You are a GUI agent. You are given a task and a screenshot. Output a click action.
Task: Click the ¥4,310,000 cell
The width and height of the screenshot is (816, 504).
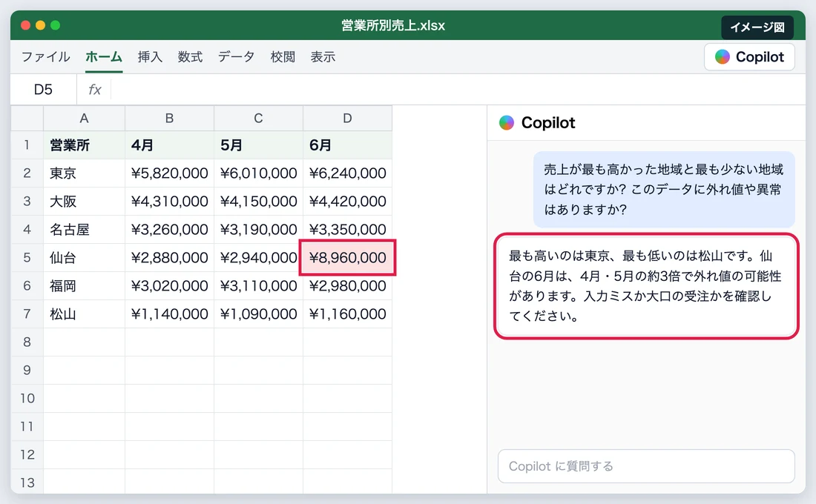(169, 201)
